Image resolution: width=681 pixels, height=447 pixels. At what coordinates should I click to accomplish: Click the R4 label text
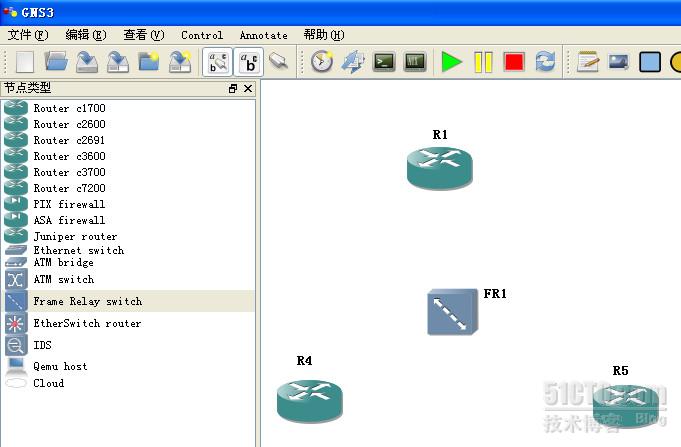304,361
